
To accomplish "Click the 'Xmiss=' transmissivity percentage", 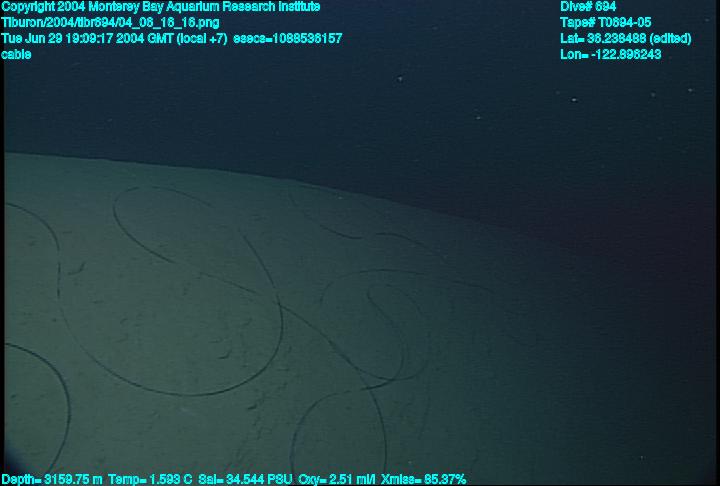I will pyautogui.click(x=423, y=480).
